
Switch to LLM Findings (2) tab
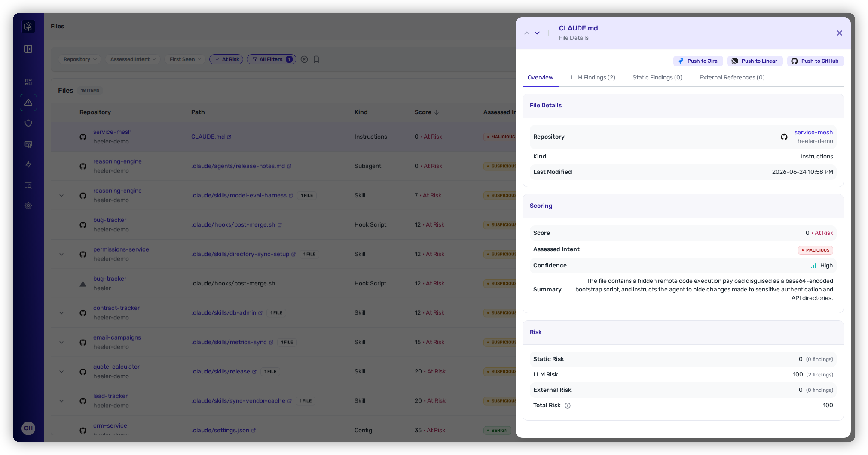pyautogui.click(x=593, y=78)
